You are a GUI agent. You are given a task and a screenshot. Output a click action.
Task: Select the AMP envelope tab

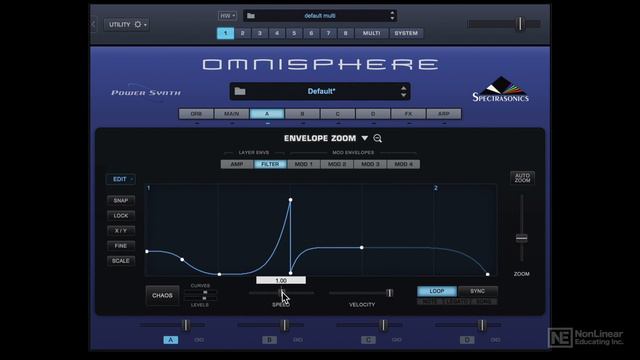(x=237, y=164)
